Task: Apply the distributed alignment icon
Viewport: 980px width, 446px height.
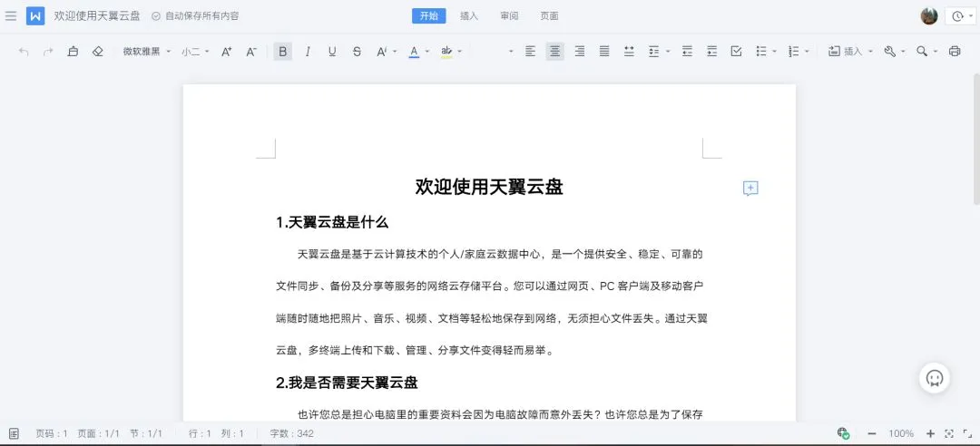Action: tap(630, 52)
